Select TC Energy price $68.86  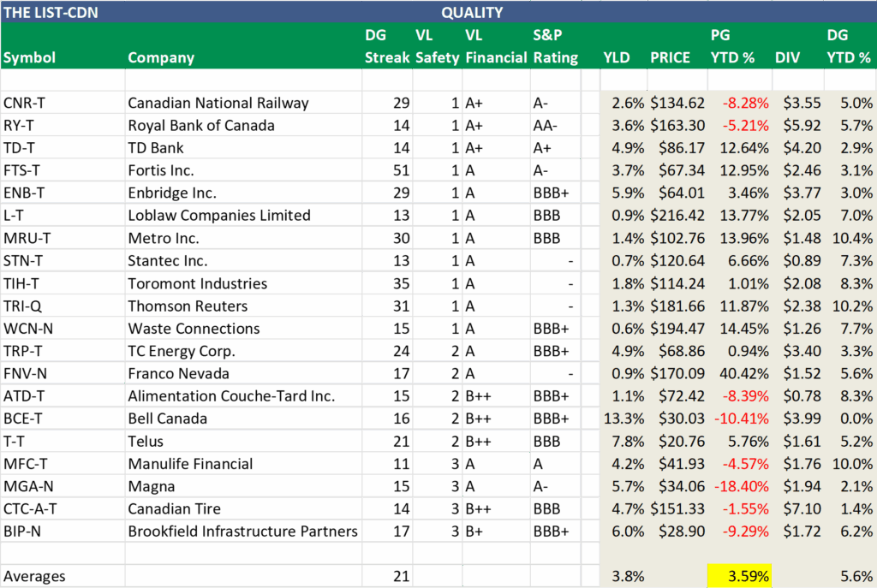click(677, 351)
